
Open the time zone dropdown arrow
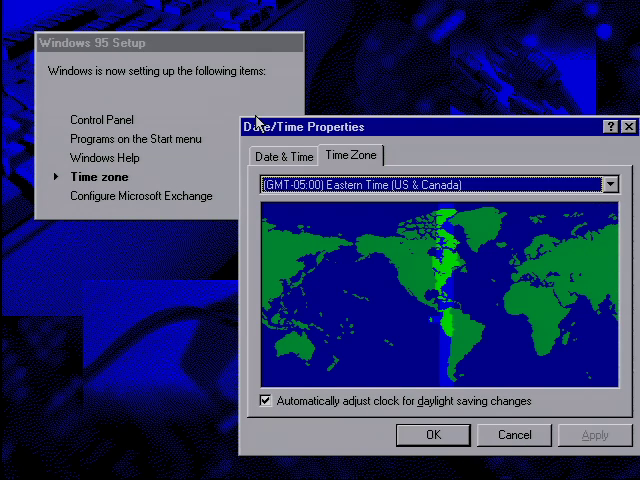click(x=611, y=184)
